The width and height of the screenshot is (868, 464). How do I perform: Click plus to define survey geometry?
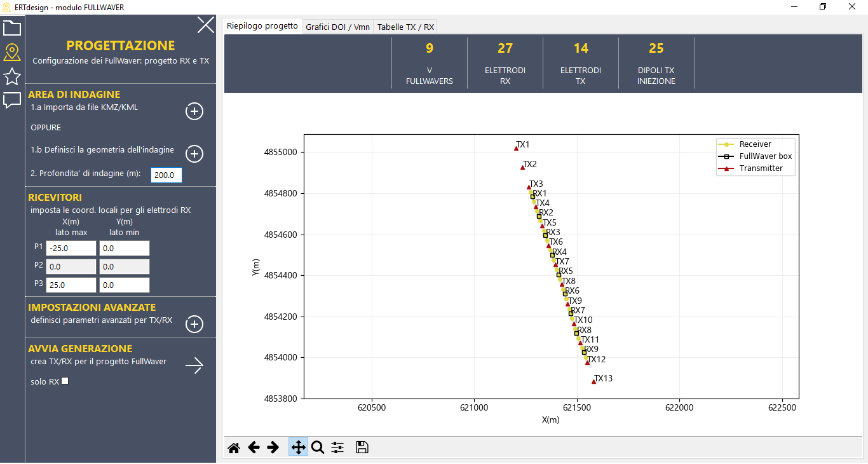[x=194, y=154]
